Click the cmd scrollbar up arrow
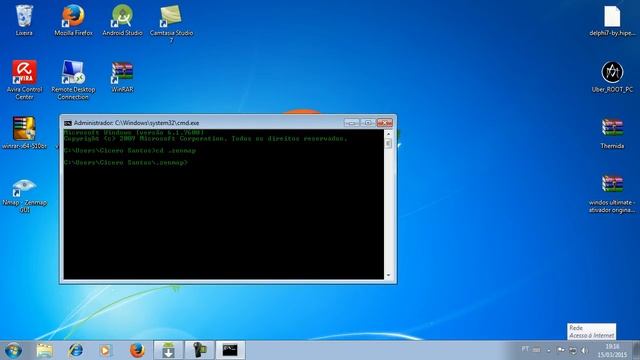Screen dimensions: 640x360 [388, 134]
